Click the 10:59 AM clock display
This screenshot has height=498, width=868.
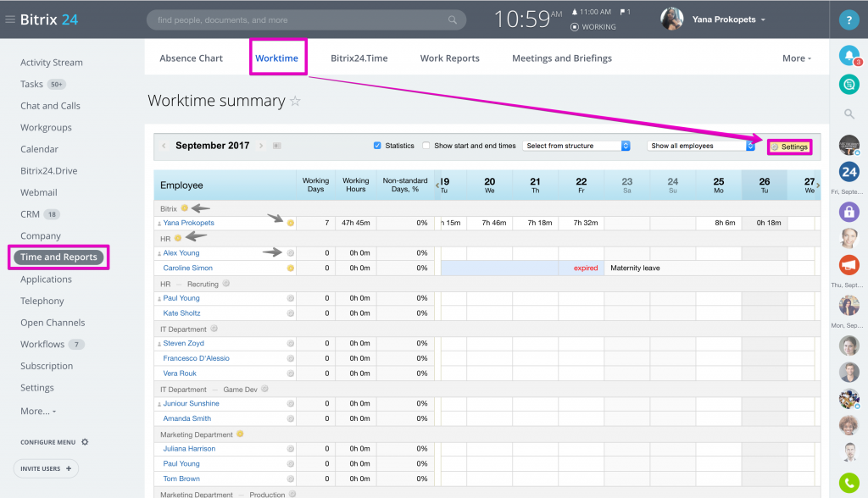[527, 19]
